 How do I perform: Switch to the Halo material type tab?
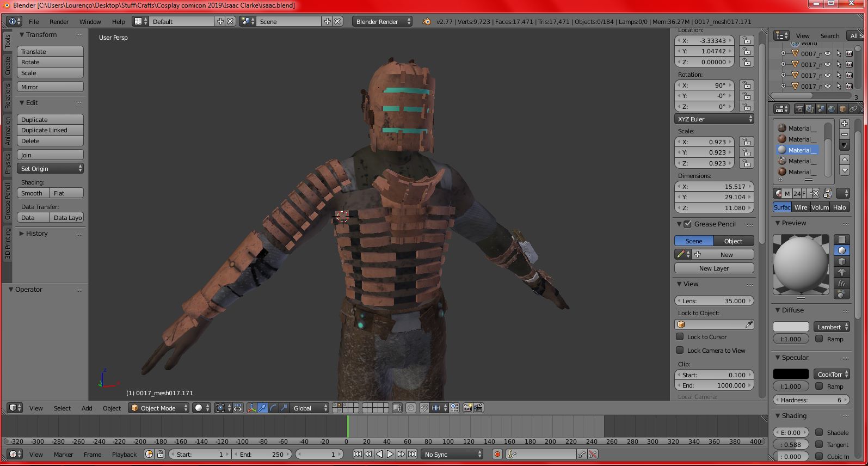click(x=840, y=207)
